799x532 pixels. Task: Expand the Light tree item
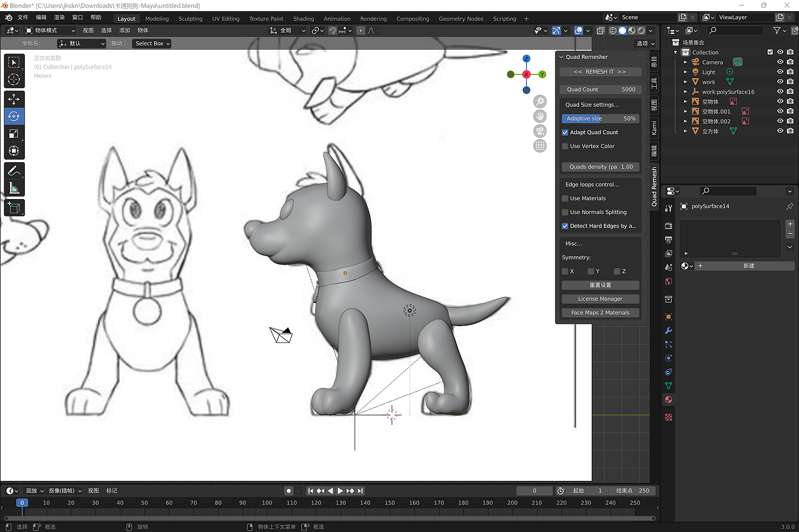point(685,72)
